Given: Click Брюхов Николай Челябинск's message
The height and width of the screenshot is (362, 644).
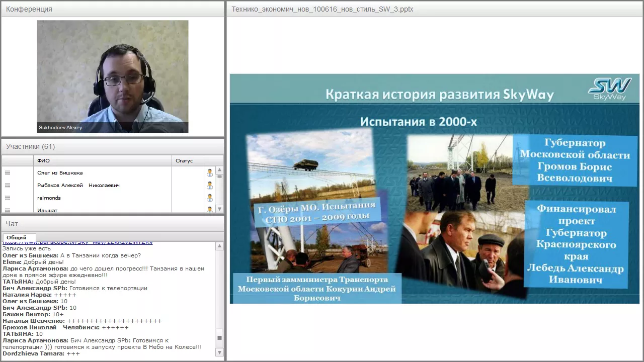Looking at the screenshot, I should 66,327.
